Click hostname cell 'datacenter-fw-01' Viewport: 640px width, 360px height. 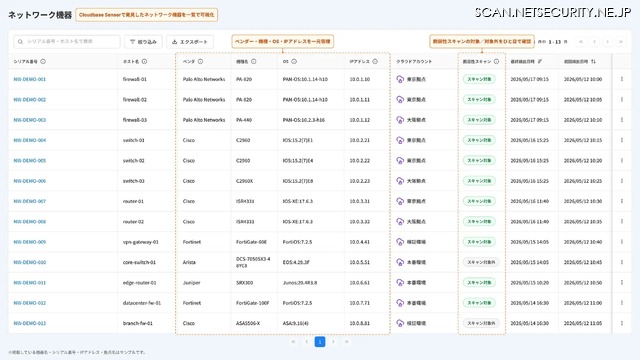142,303
